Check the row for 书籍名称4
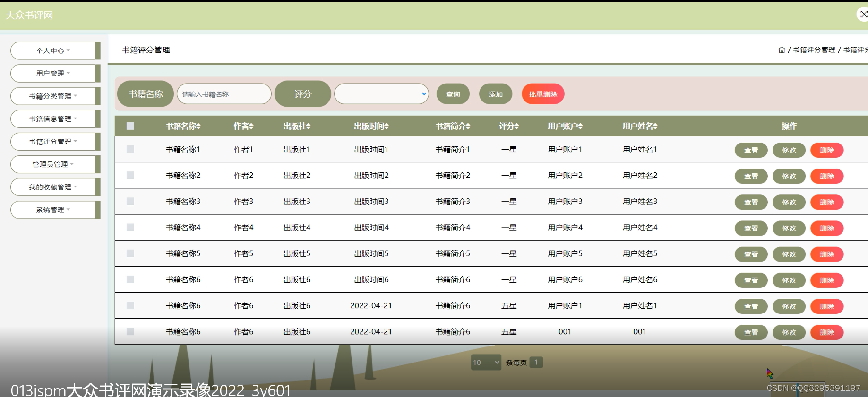The width and height of the screenshot is (868, 397). pyautogui.click(x=130, y=227)
